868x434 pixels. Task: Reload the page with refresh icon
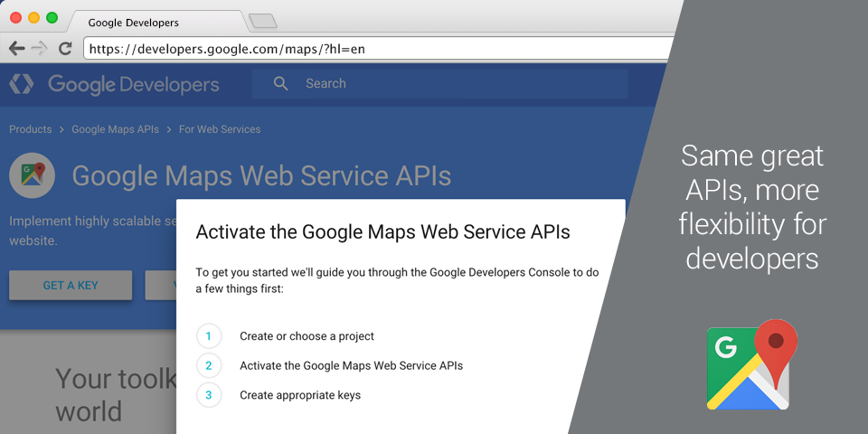click(65, 49)
